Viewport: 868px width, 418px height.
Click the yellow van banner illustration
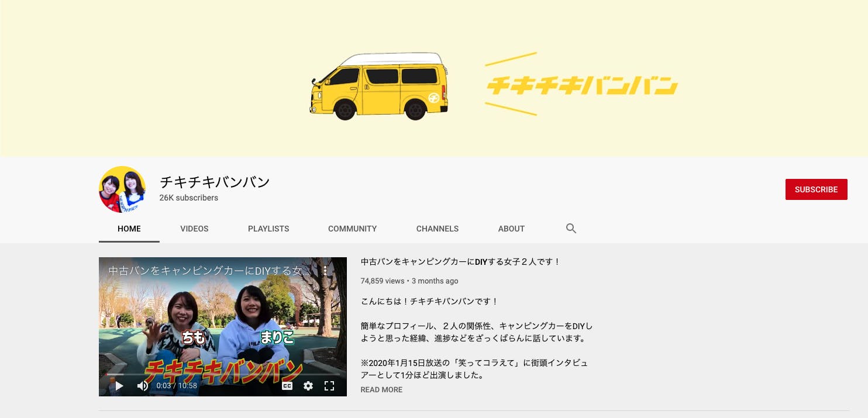pyautogui.click(x=379, y=86)
